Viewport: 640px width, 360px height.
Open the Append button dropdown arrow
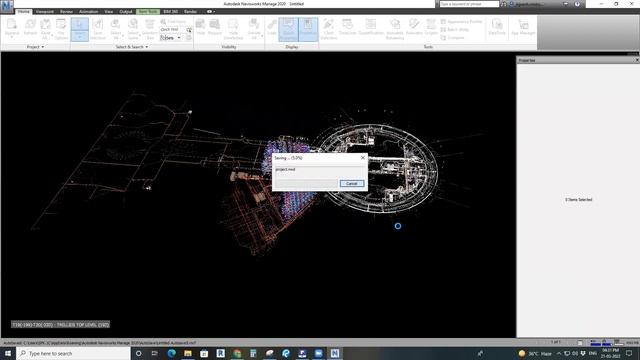point(12,38)
